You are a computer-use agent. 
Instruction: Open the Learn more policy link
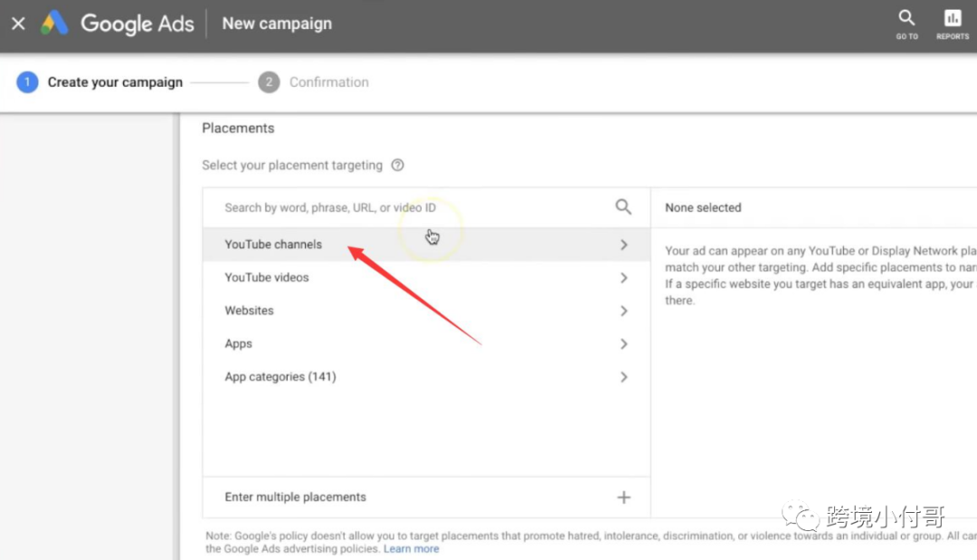coord(412,549)
